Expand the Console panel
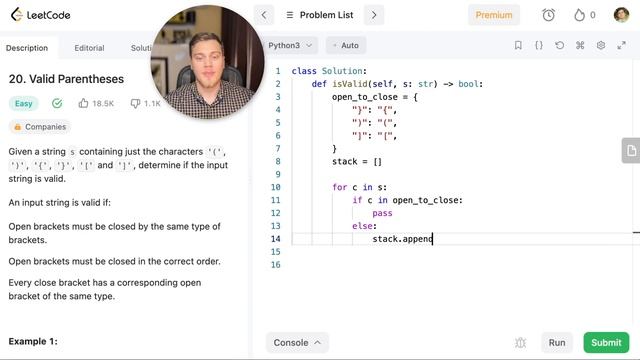The width and height of the screenshot is (640, 360). tap(297, 342)
